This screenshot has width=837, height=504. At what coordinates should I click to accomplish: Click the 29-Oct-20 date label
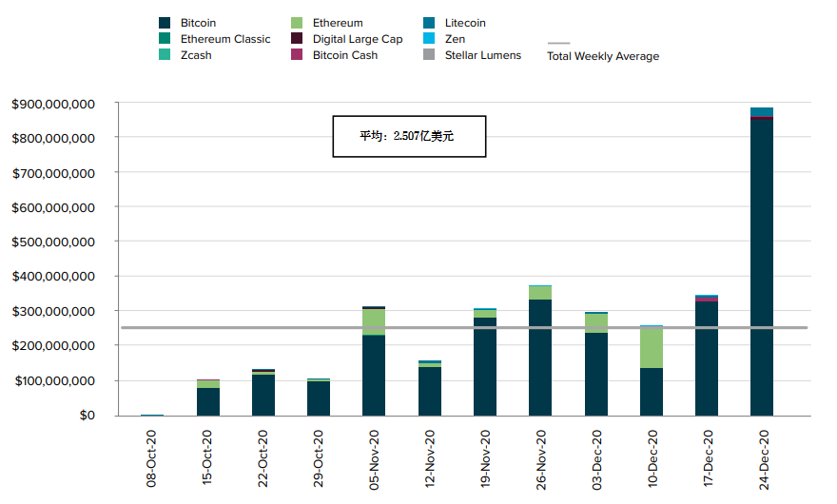[x=318, y=458]
